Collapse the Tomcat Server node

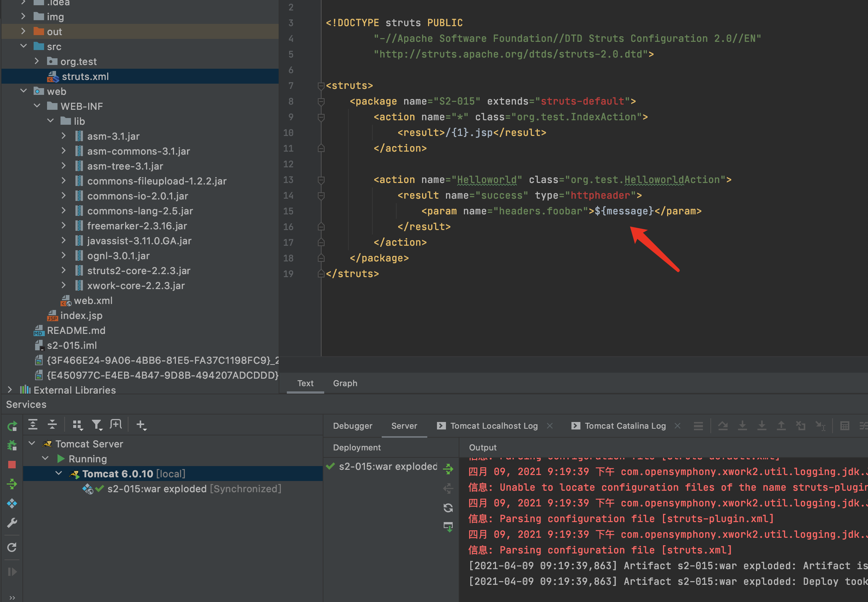pos(32,443)
